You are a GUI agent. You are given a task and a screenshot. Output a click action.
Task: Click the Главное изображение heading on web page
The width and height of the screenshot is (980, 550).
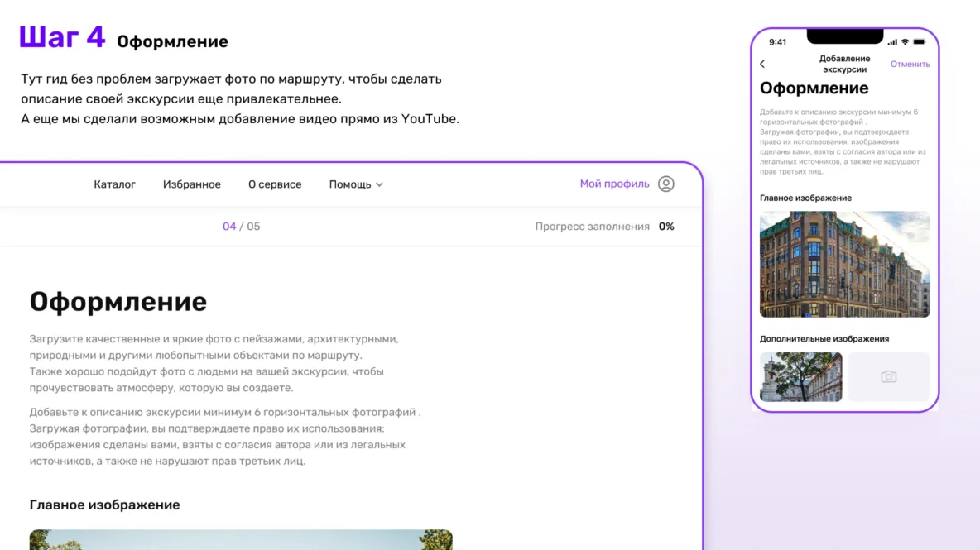(x=104, y=505)
